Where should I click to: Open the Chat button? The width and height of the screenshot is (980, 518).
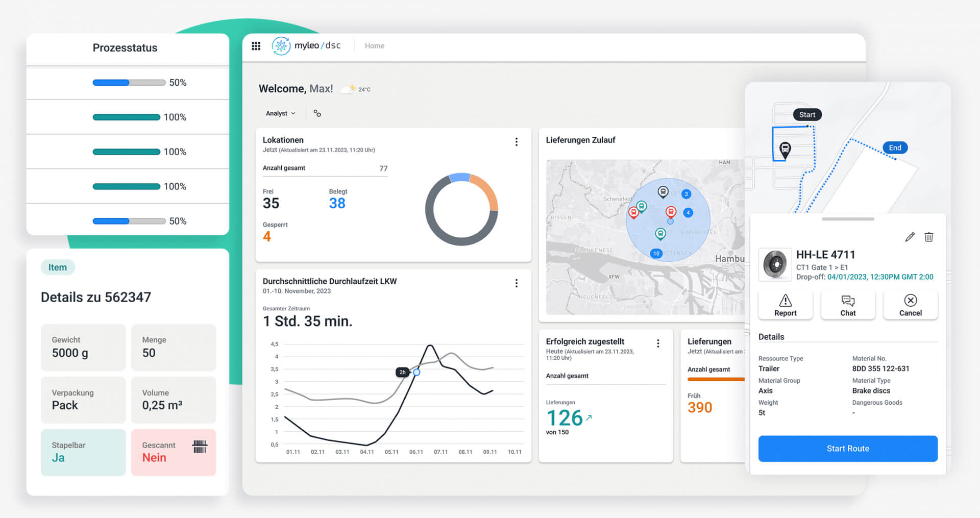[848, 305]
